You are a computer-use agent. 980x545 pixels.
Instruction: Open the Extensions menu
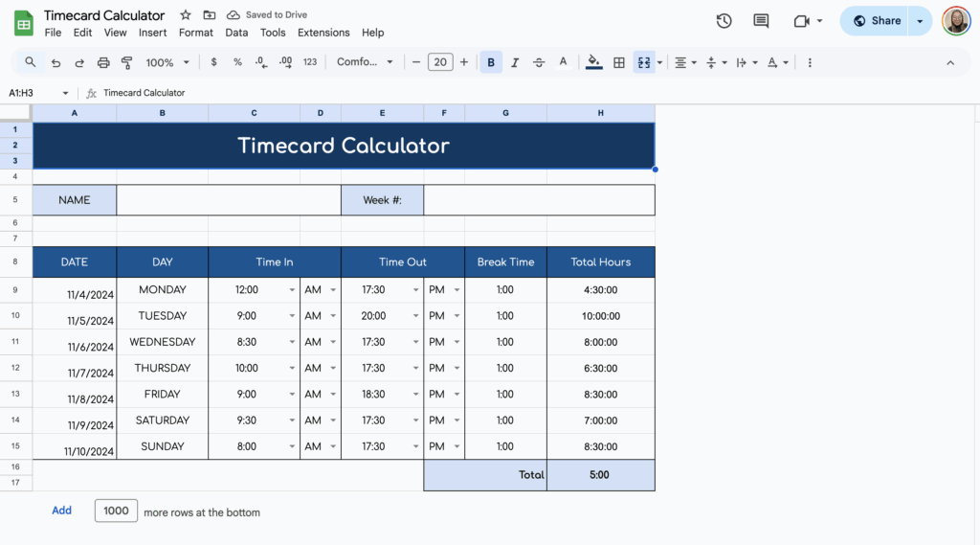click(323, 33)
